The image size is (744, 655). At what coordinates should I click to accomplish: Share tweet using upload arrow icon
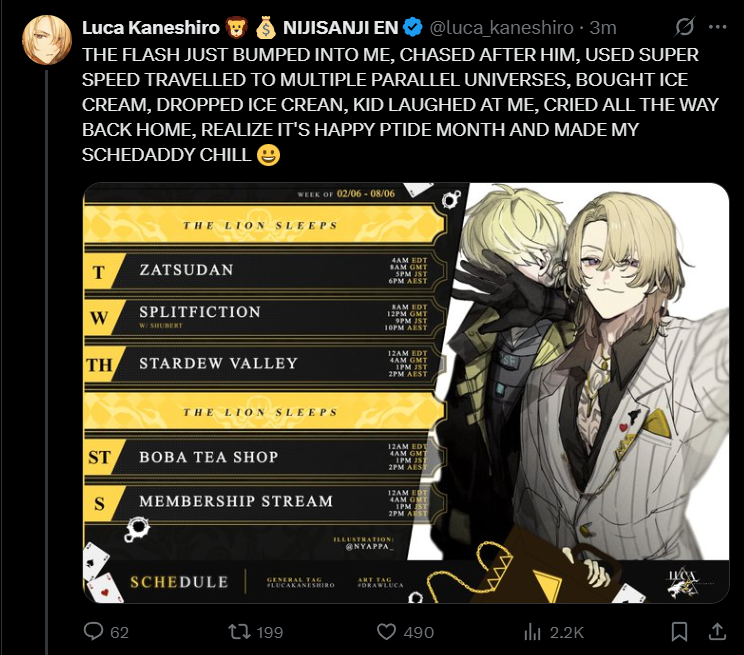(x=717, y=631)
